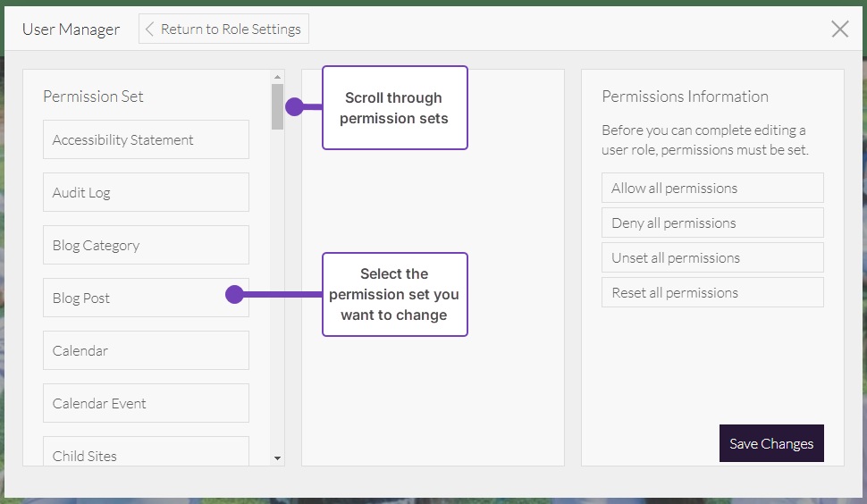Close the User Manager dialog
867x504 pixels.
[839, 29]
